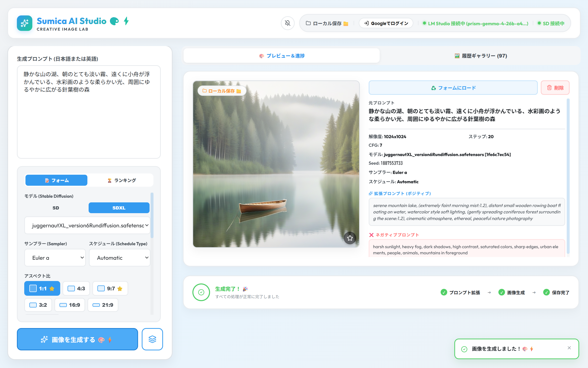Select the フォーム tab
The width and height of the screenshot is (588, 368).
(56, 180)
